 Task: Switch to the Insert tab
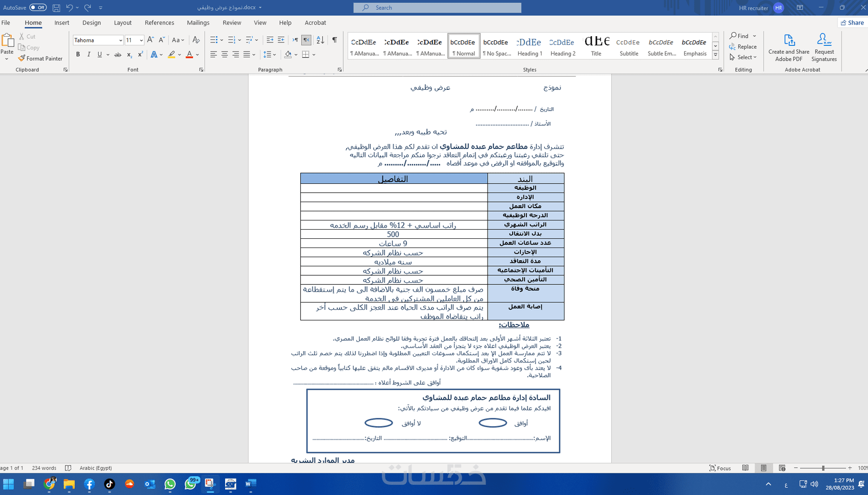click(62, 22)
